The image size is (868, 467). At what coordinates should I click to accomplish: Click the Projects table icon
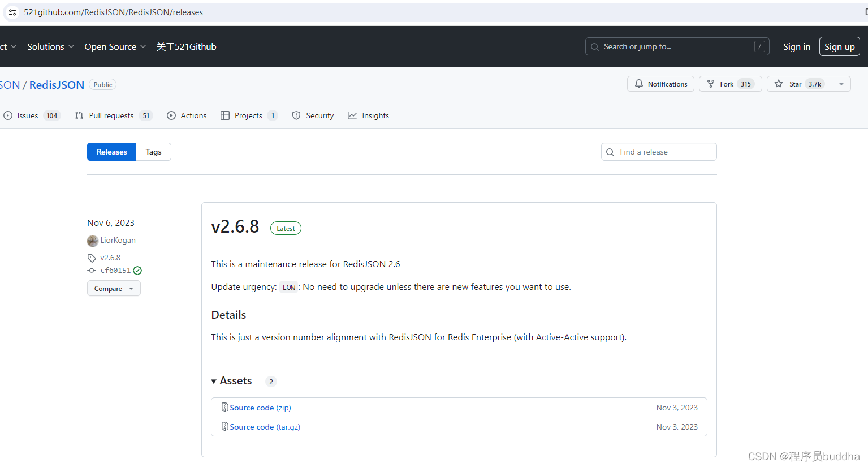225,115
